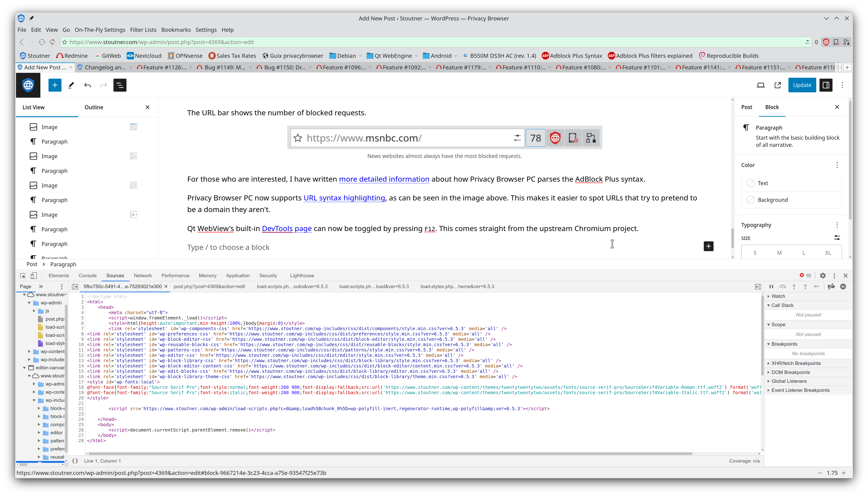Click the DevTools inspect element cursor icon

click(x=23, y=276)
